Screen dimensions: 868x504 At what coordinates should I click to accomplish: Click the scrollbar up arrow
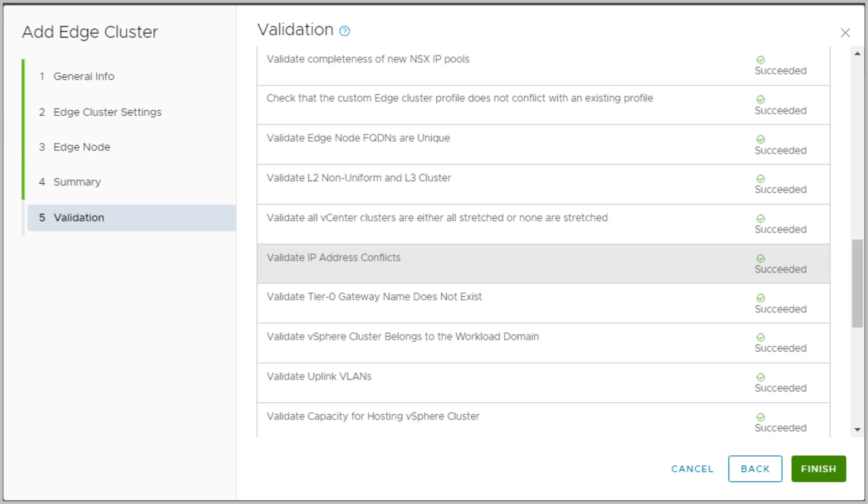click(857, 54)
